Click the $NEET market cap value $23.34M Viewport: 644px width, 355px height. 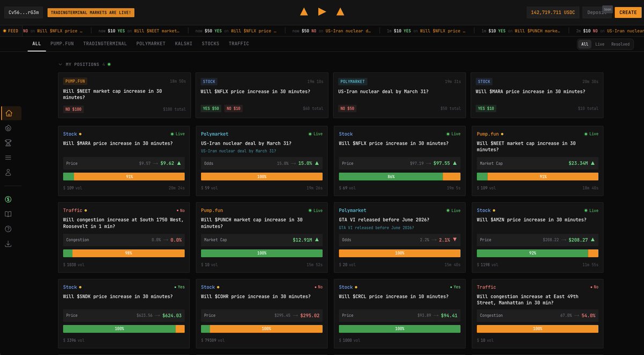pyautogui.click(x=579, y=163)
